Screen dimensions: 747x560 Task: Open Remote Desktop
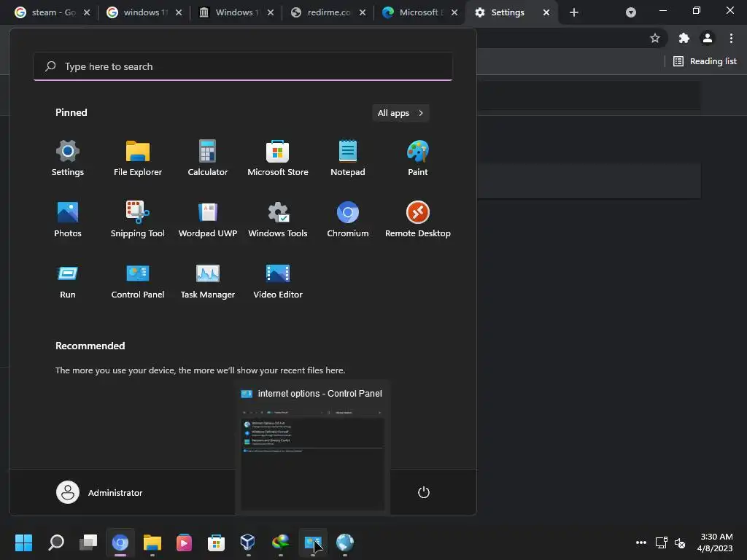tap(418, 219)
